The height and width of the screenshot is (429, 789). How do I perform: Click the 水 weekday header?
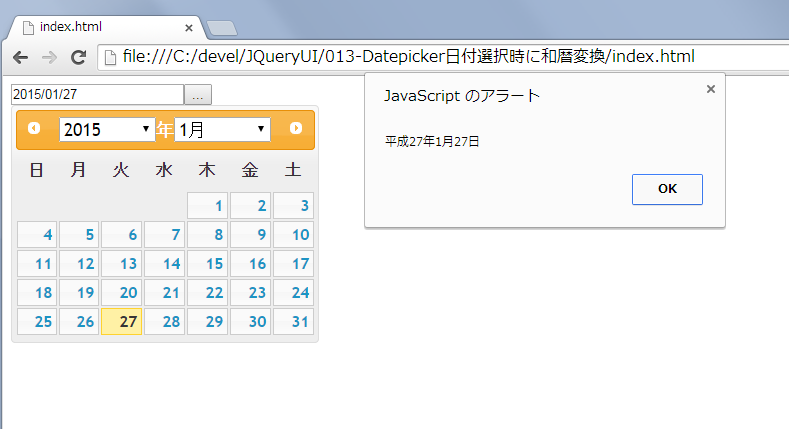point(164,170)
